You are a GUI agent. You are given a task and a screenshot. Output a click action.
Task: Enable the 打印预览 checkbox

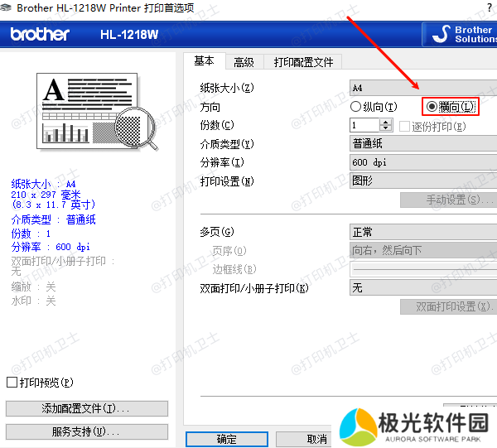(12, 383)
